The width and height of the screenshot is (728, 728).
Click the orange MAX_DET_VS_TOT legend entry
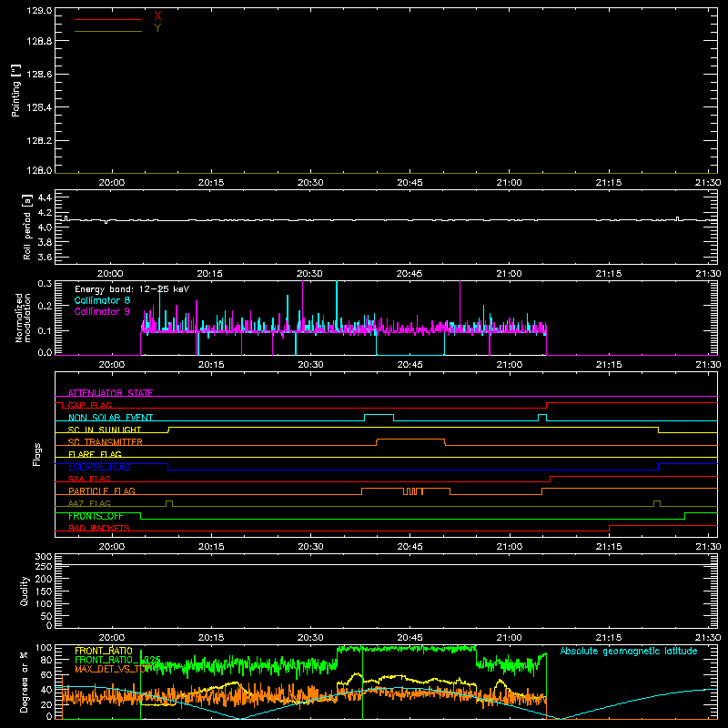coord(111,669)
